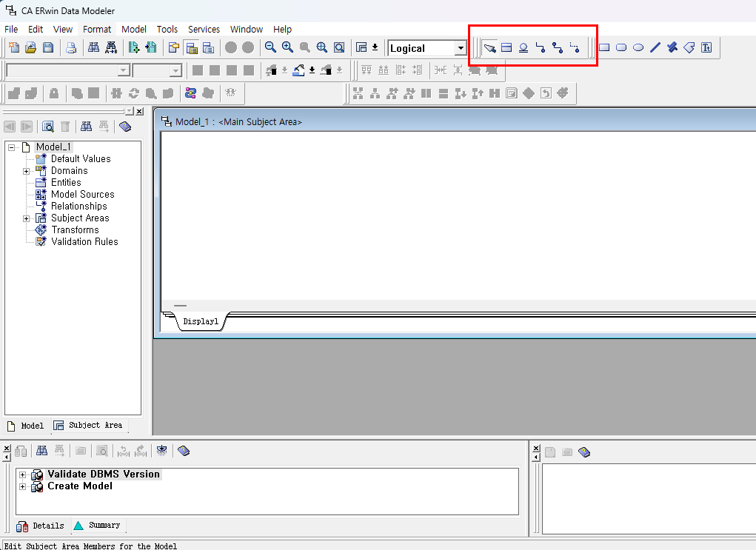Click the help book icon in Action Log toolbar

point(184,452)
